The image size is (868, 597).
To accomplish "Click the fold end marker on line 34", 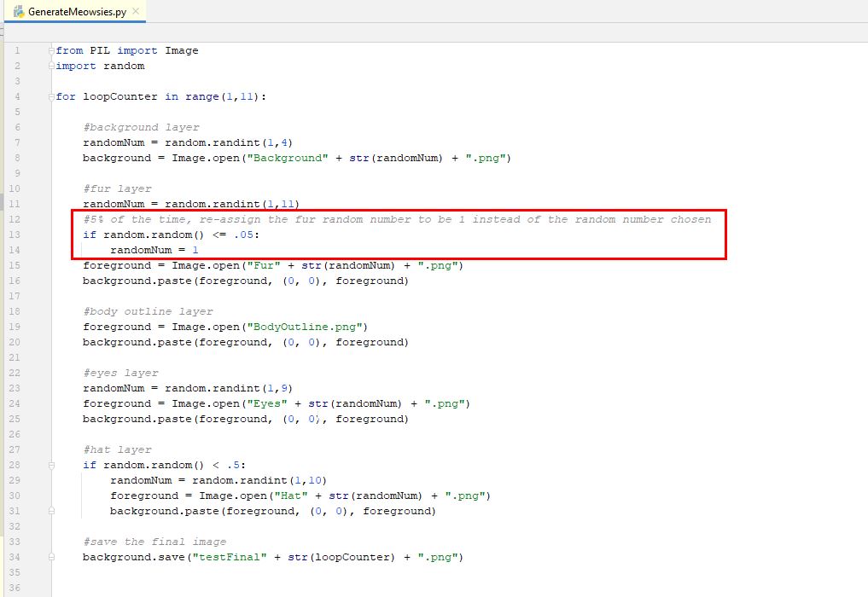I will pyautogui.click(x=51, y=557).
